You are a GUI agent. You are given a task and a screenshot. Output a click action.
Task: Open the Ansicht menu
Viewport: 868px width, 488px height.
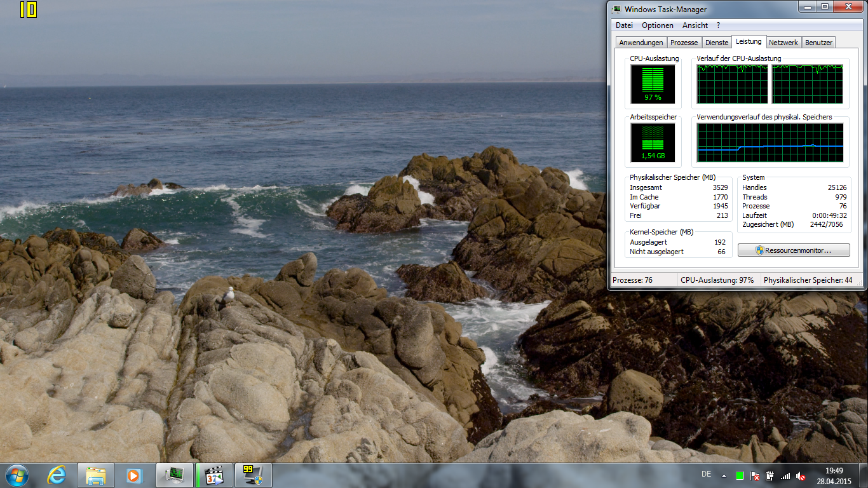click(x=695, y=25)
